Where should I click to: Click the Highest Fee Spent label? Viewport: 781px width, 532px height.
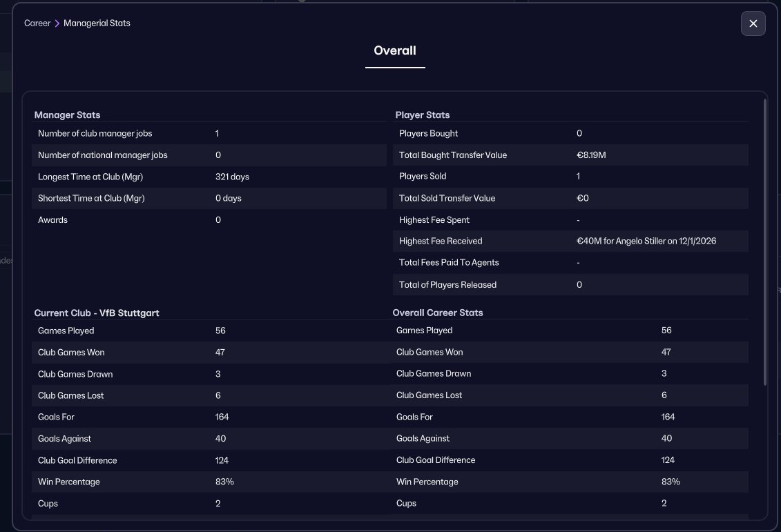pyautogui.click(x=434, y=220)
